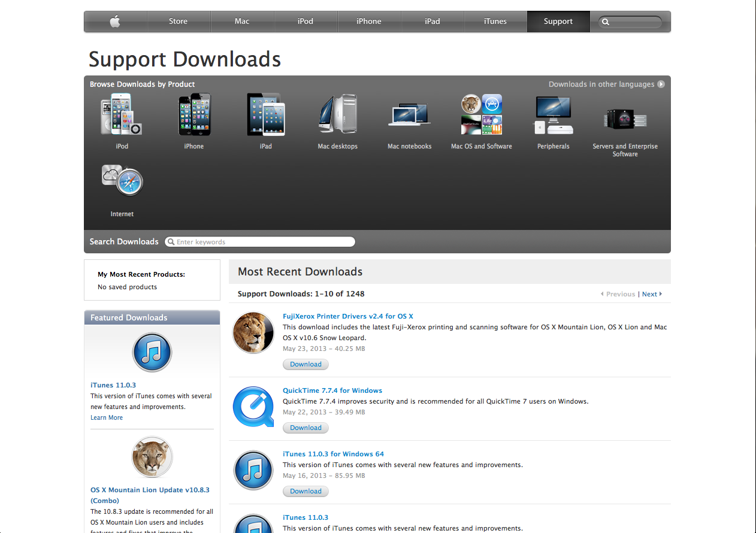The width and height of the screenshot is (756, 533).
Task: Click the iTunes icon in Featured Downloads
Action: [x=152, y=352]
